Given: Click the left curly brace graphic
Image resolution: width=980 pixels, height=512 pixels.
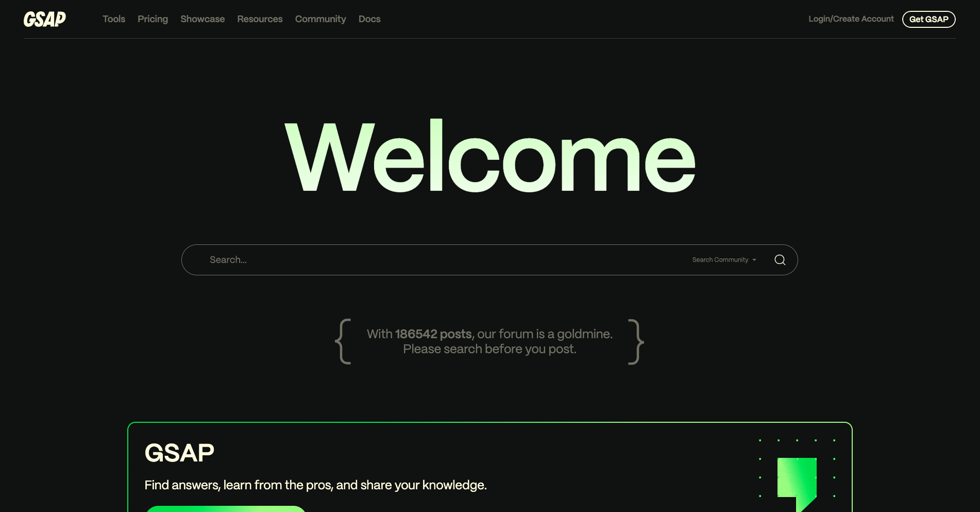Looking at the screenshot, I should [x=344, y=341].
